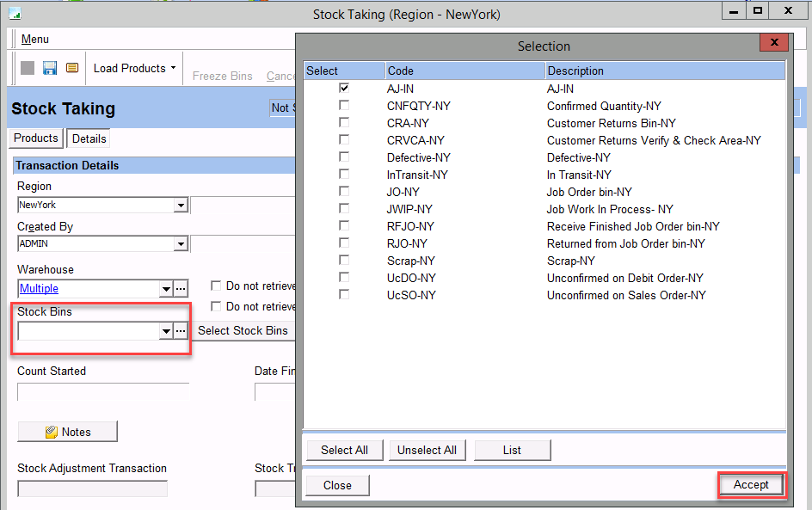Image resolution: width=812 pixels, height=510 pixels.
Task: Uncheck the AJ-IN checkbox
Action: point(344,89)
